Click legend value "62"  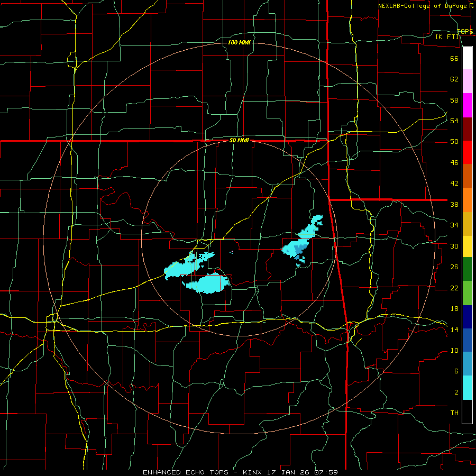454,79
